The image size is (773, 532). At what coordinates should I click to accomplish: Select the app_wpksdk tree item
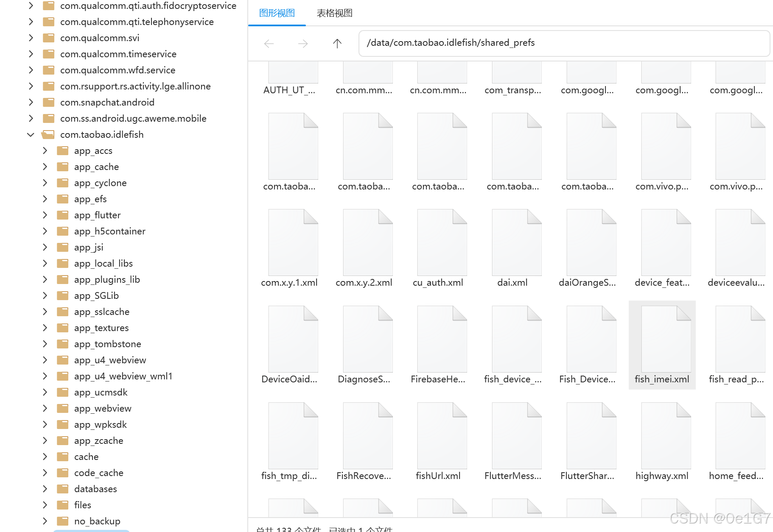100,425
